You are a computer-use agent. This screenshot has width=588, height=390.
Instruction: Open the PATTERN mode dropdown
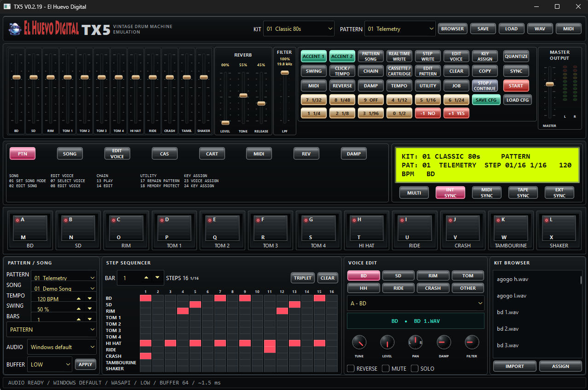52,329
